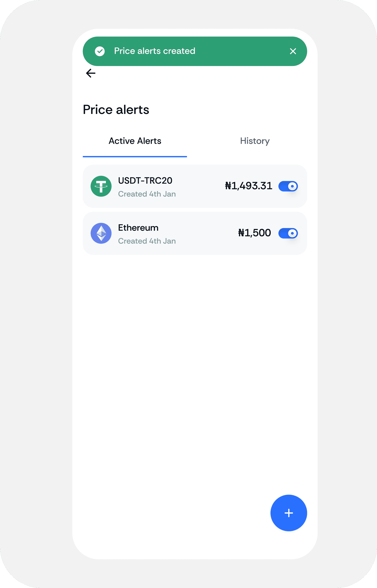This screenshot has height=588, width=377.
Task: Select the Active Alerts tab
Action: click(x=135, y=141)
